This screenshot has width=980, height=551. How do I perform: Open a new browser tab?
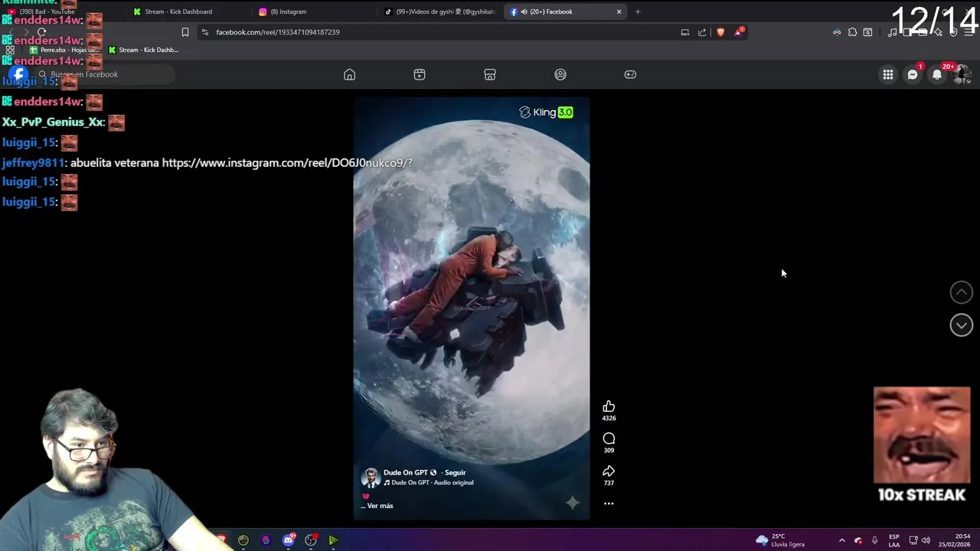pyautogui.click(x=637, y=11)
